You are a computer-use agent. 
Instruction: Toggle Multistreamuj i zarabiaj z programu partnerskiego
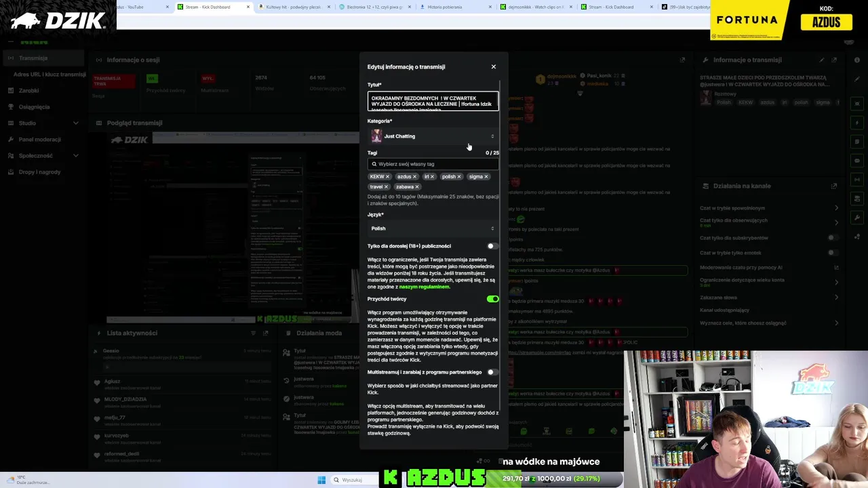click(492, 372)
